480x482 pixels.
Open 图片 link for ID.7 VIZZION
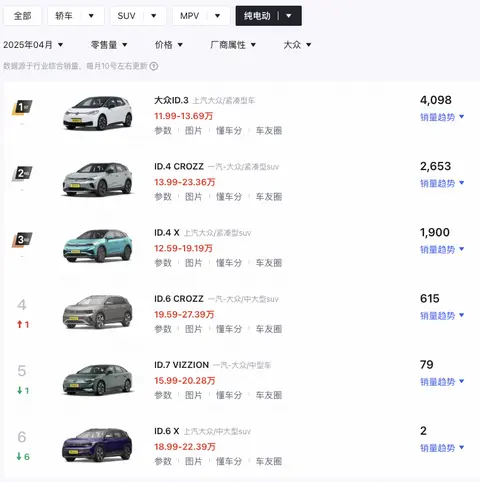[194, 395]
